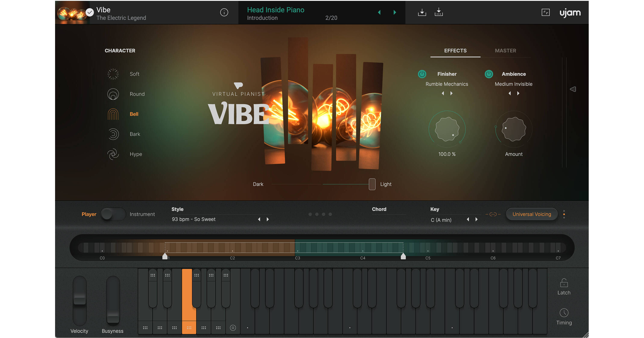644x338 pixels.
Task: Open the Rumble Mechanics finisher menu
Action: [x=447, y=84]
